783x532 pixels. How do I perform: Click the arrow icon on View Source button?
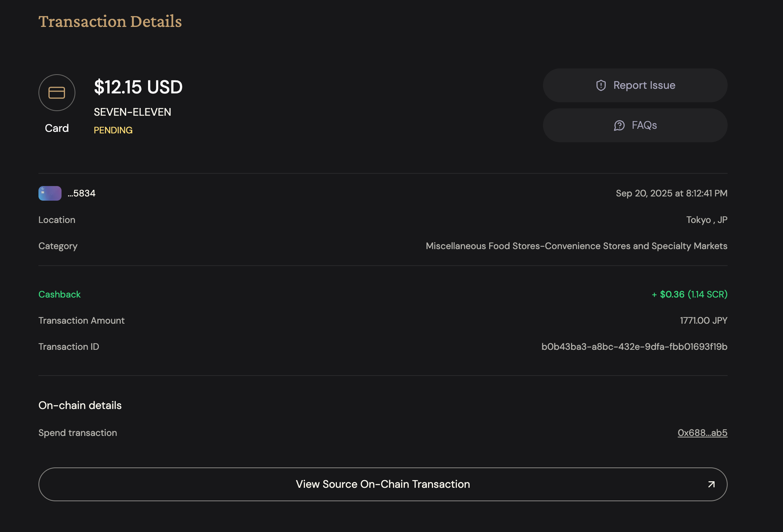711,484
